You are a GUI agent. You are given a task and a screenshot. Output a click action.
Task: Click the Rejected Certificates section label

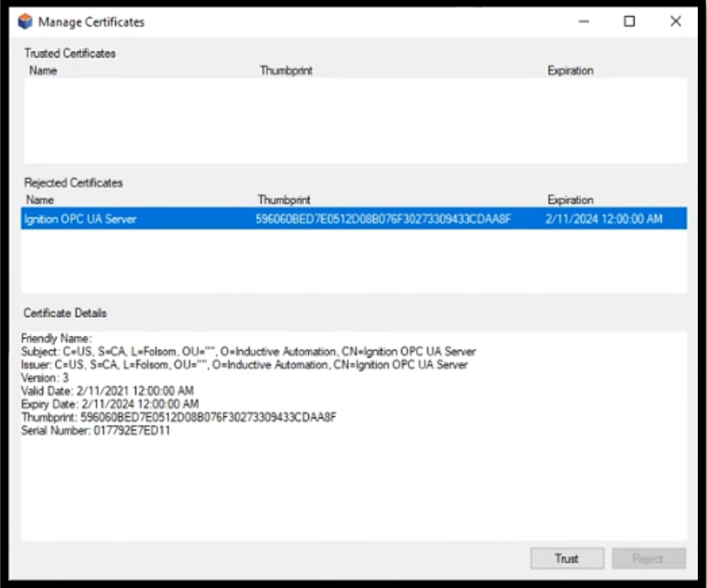point(74,182)
